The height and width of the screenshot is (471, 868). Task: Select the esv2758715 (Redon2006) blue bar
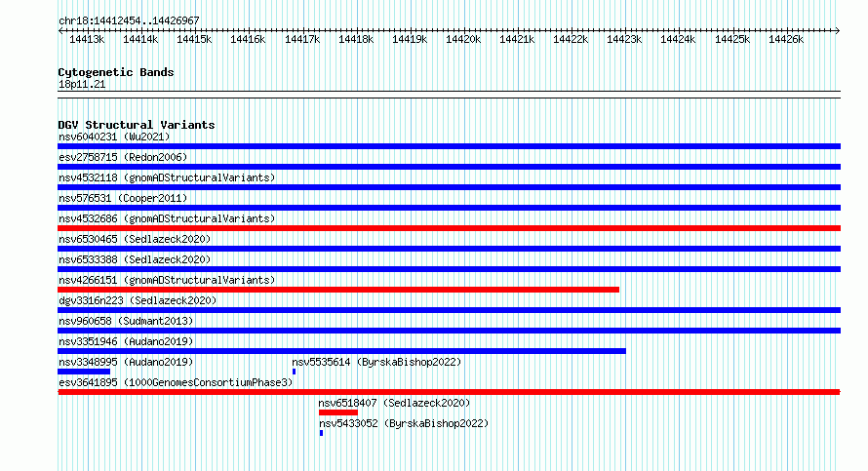pos(449,167)
